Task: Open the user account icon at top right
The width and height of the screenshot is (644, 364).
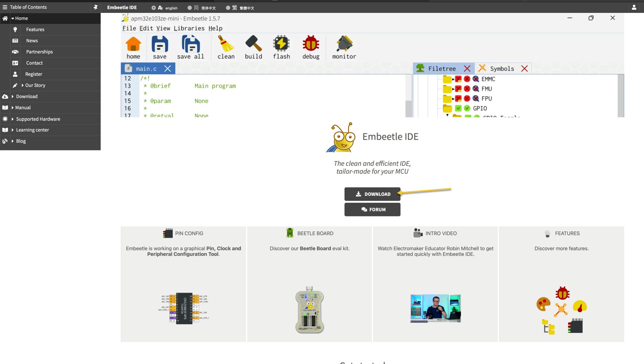Action: pyautogui.click(x=634, y=7)
